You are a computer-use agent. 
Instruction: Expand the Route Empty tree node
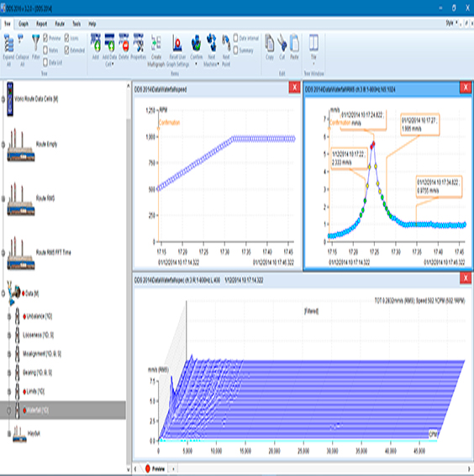tap(3, 145)
